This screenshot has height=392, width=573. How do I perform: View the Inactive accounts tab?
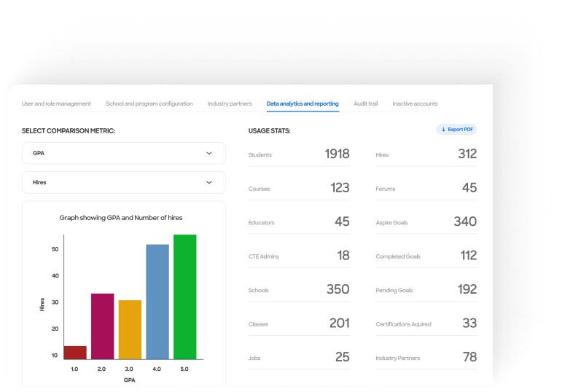(x=415, y=104)
